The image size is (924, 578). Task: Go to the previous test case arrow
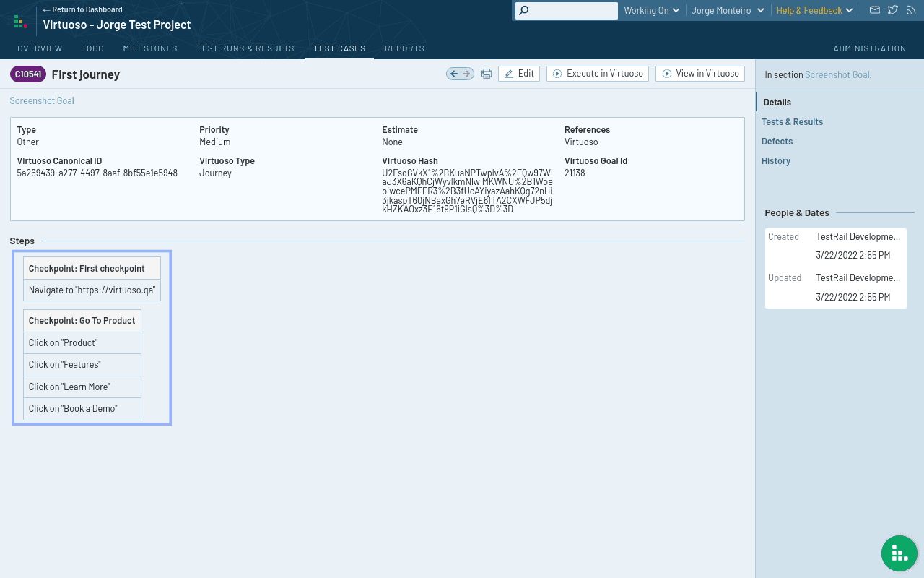click(453, 74)
